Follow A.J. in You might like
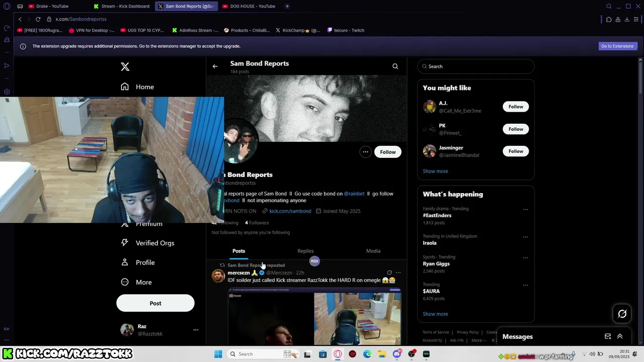Screen dimensions: 644x362 tap(516, 107)
